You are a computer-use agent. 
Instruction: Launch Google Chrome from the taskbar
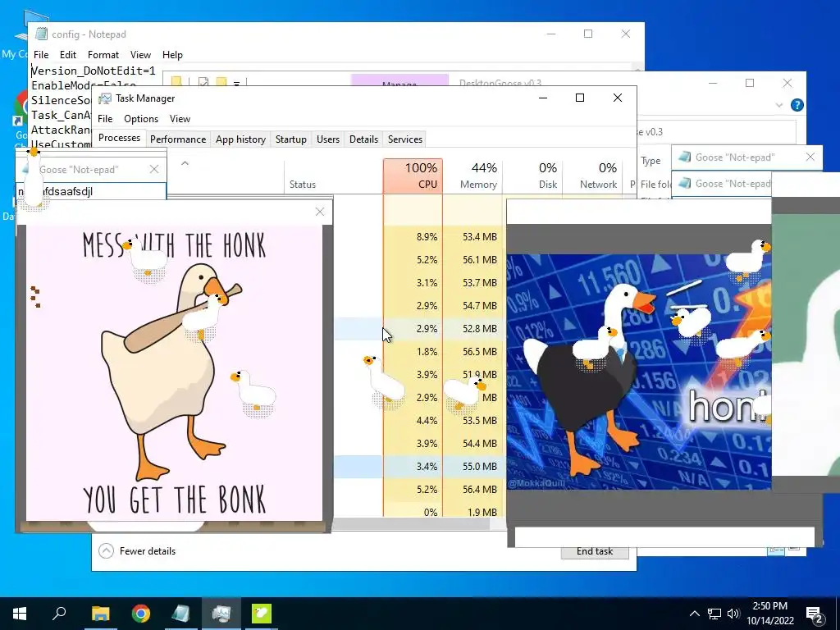point(141,614)
